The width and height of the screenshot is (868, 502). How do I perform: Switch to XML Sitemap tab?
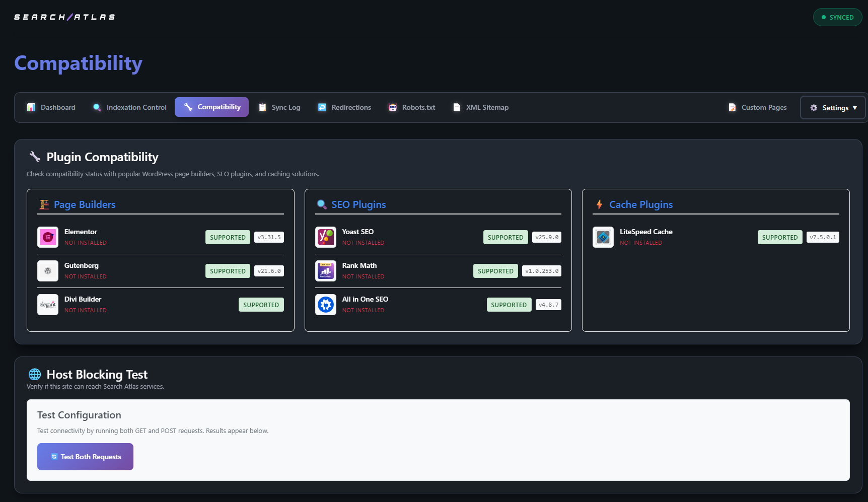[480, 107]
